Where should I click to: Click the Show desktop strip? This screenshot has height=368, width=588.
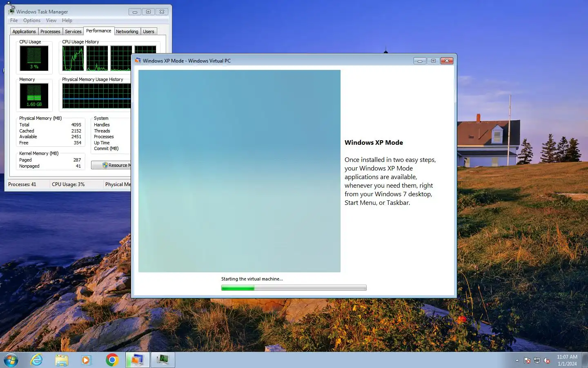click(x=585, y=360)
